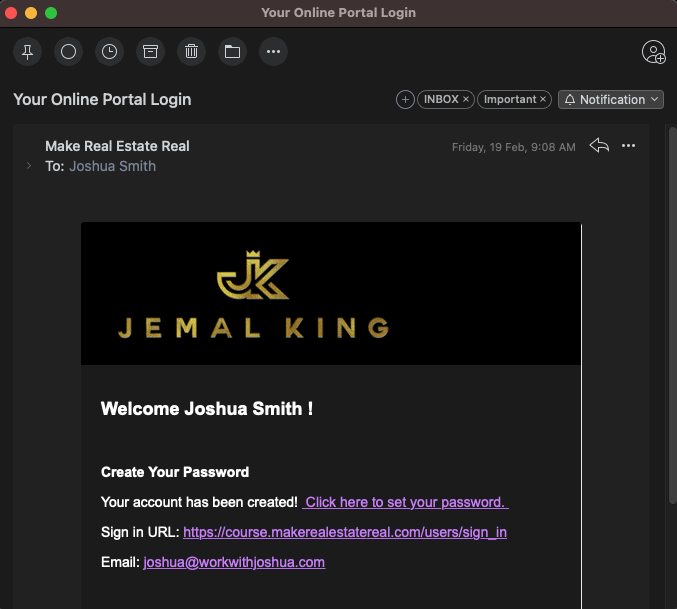Click the Create Your Password heading

point(175,472)
